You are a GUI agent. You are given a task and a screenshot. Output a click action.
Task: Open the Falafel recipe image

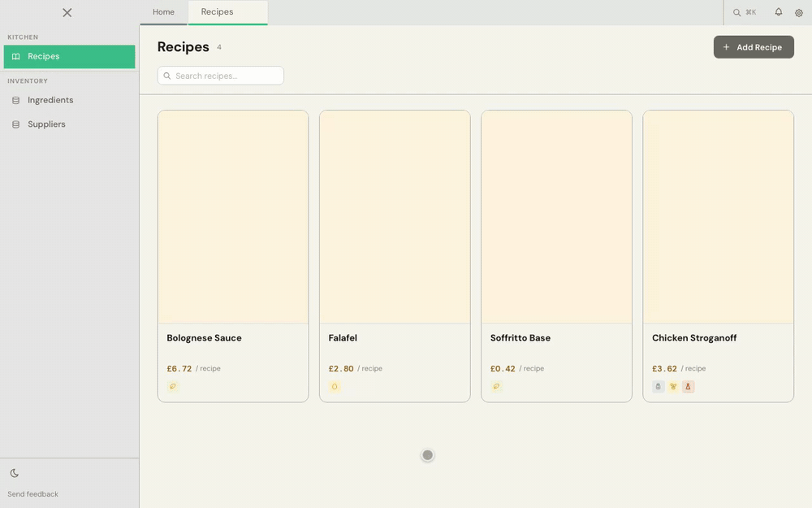point(395,217)
